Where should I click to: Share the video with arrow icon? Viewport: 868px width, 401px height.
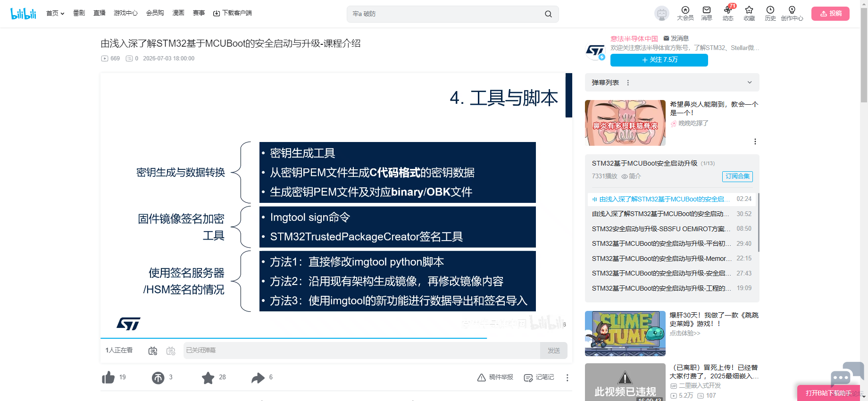pos(258,377)
